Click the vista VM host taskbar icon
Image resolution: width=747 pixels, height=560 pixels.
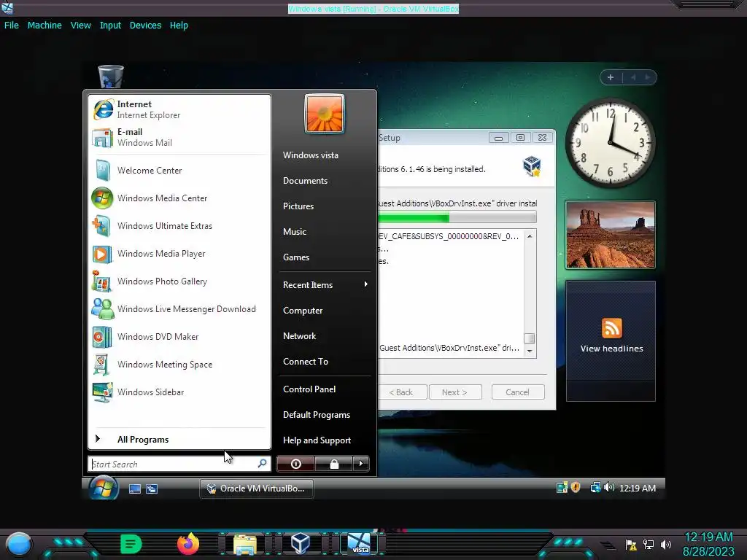coord(359,543)
